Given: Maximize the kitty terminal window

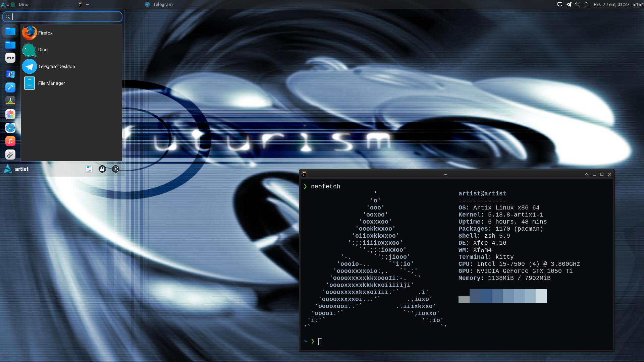Looking at the screenshot, I should tap(602, 174).
